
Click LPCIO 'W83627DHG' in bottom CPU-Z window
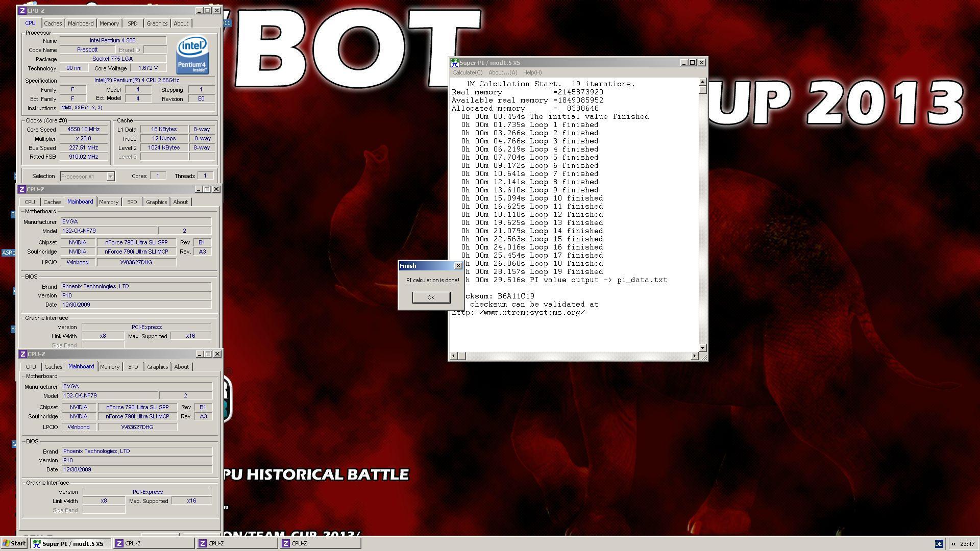(137, 428)
